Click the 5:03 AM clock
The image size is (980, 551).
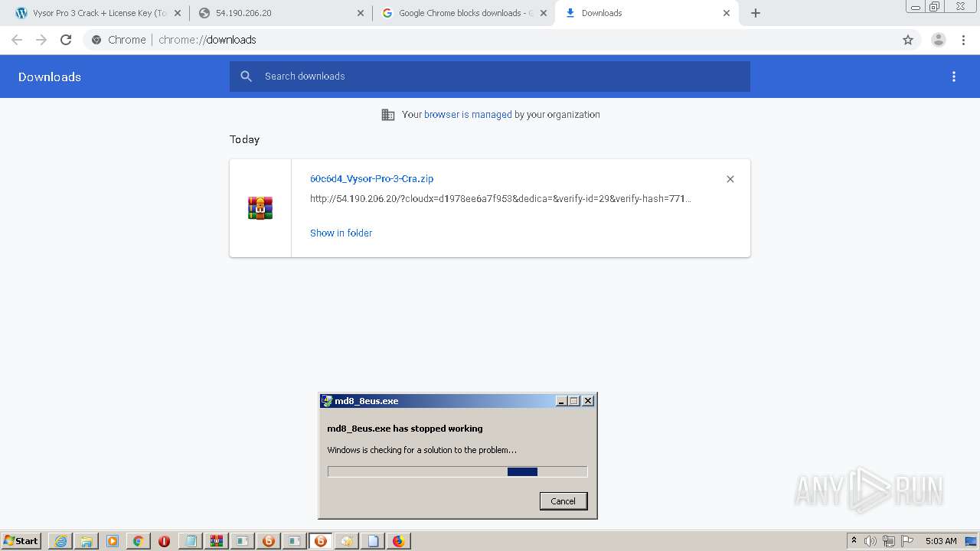[x=941, y=541]
